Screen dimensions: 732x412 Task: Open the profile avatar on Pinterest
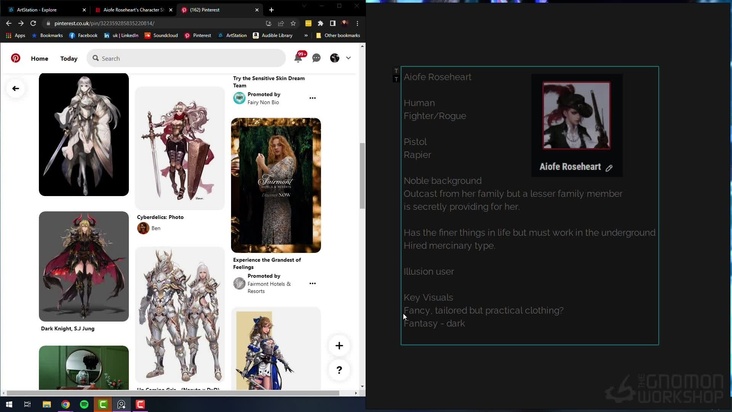click(x=334, y=58)
